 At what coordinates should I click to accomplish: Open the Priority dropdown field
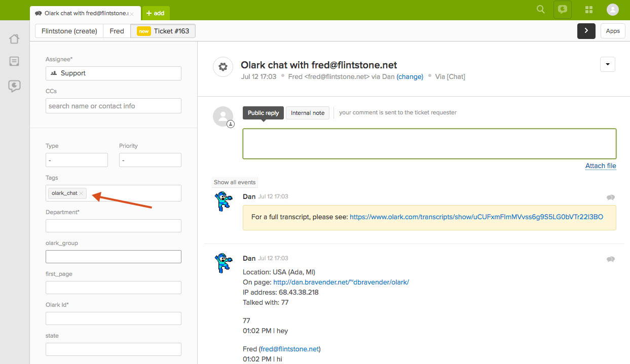coord(150,160)
